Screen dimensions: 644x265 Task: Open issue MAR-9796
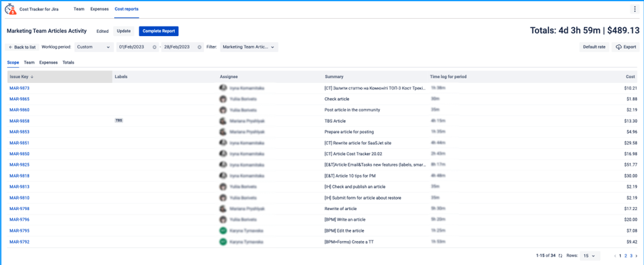19,219
